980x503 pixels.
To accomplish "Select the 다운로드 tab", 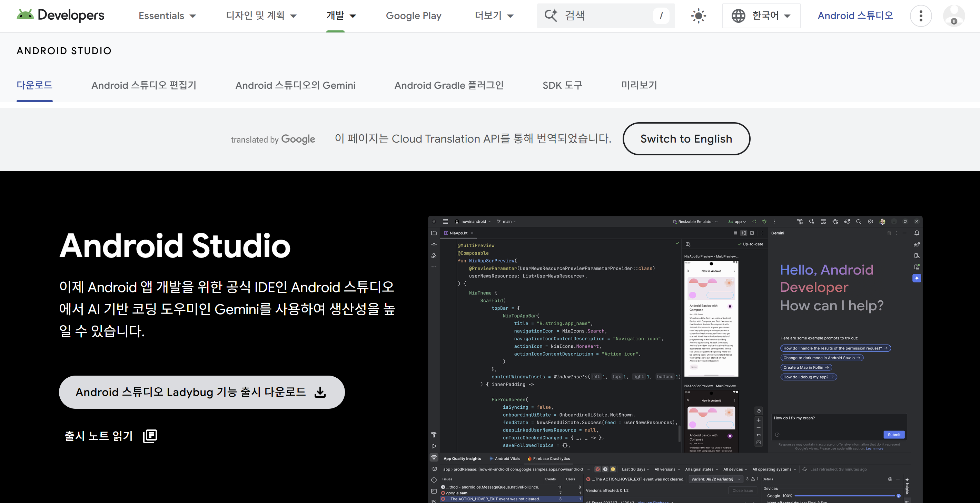I will [34, 85].
